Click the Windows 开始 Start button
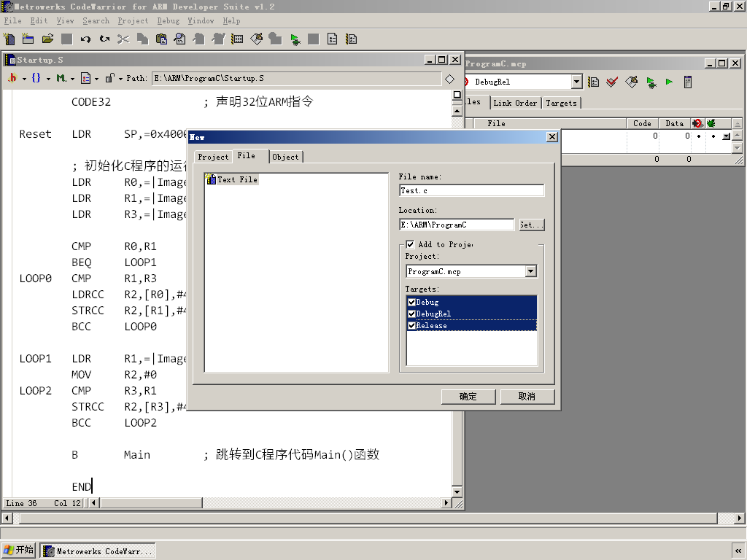 19,551
